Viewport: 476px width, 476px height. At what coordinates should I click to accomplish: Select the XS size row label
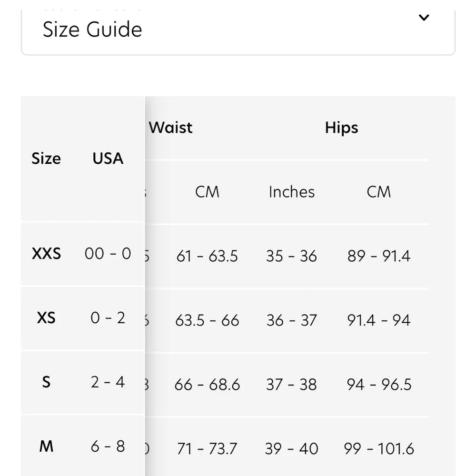click(x=46, y=317)
